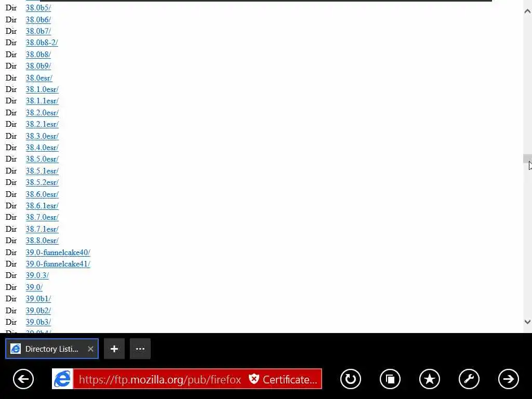The width and height of the screenshot is (532, 399).
Task: Open the 39.0.3/ directory link
Action: click(37, 275)
